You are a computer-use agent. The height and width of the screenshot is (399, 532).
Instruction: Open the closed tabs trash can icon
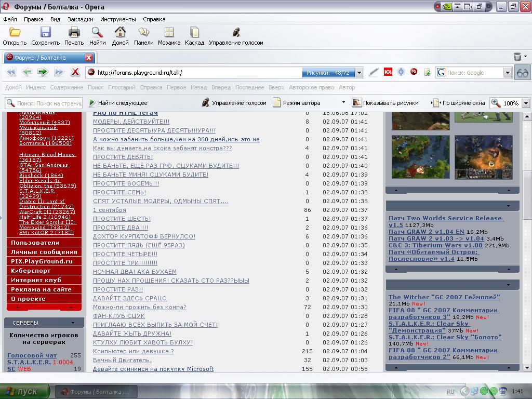click(517, 57)
